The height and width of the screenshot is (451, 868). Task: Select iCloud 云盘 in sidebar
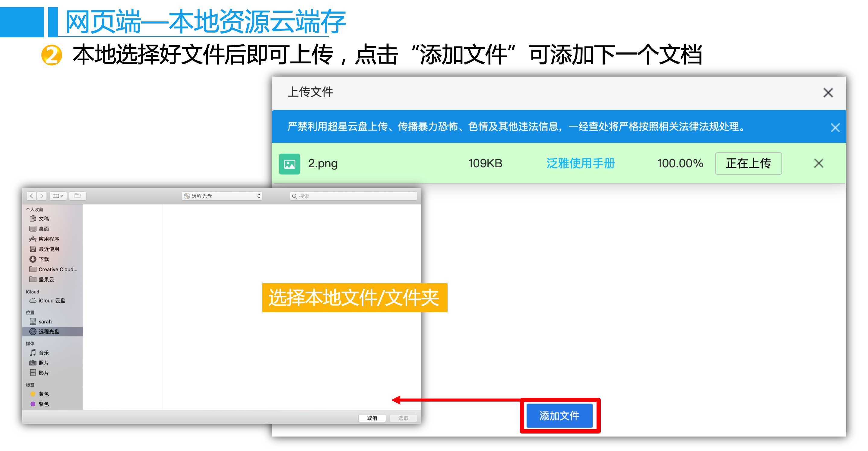(51, 301)
